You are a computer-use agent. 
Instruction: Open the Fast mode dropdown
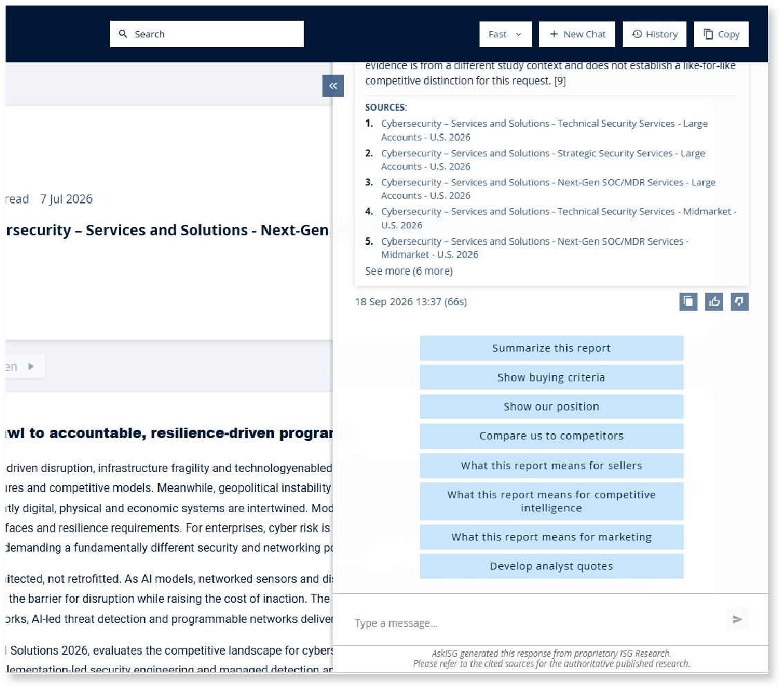pyautogui.click(x=506, y=34)
